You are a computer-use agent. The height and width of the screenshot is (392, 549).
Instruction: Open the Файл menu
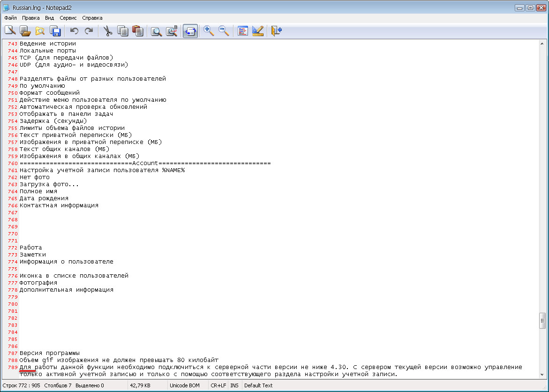tap(10, 18)
